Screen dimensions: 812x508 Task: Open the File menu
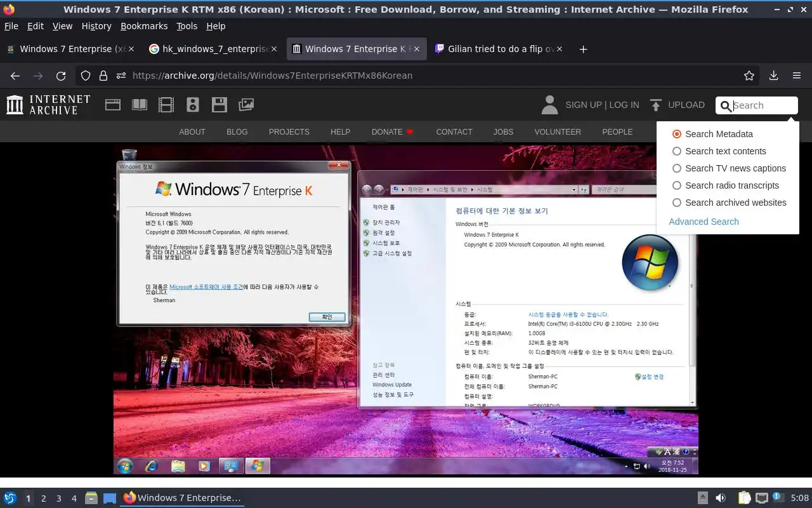point(11,26)
